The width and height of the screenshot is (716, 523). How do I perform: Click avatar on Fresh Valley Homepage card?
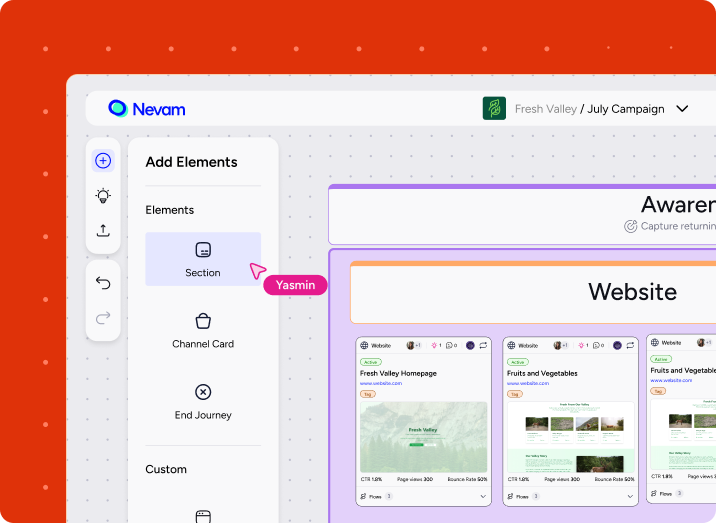[410, 345]
